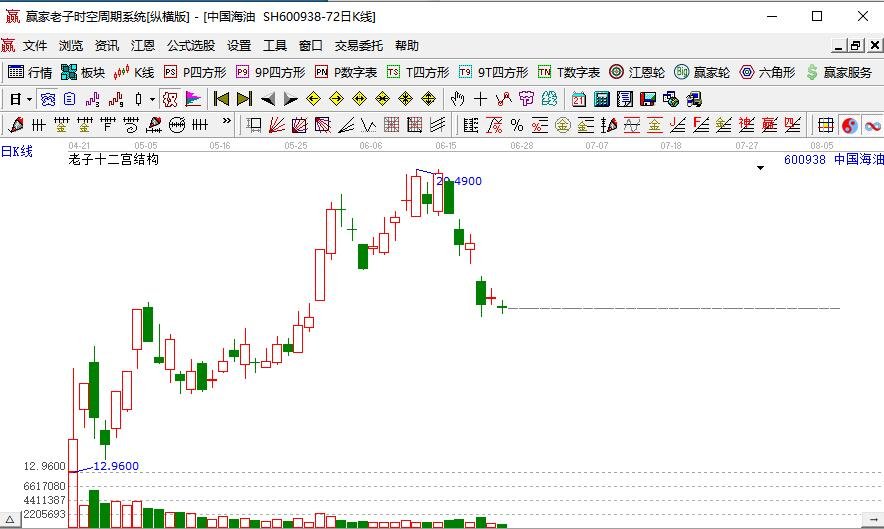Click the yellow-cell grid table icon

[826, 125]
